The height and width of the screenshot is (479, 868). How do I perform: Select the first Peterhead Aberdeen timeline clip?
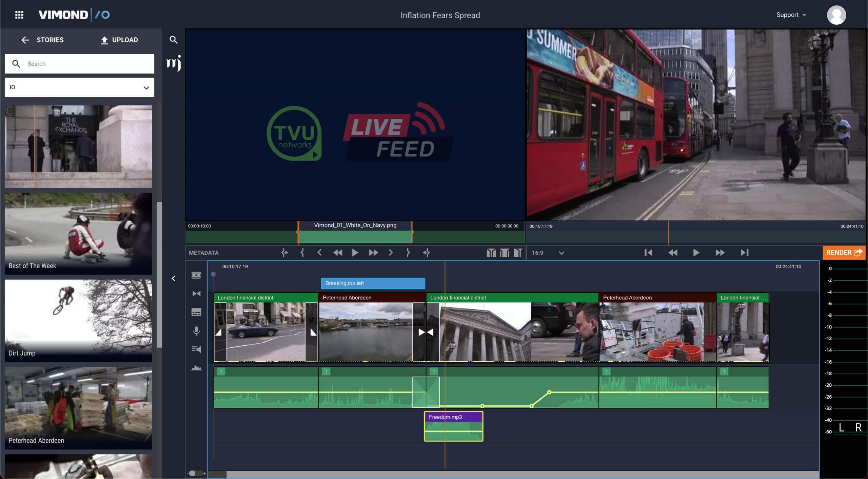tap(372, 327)
